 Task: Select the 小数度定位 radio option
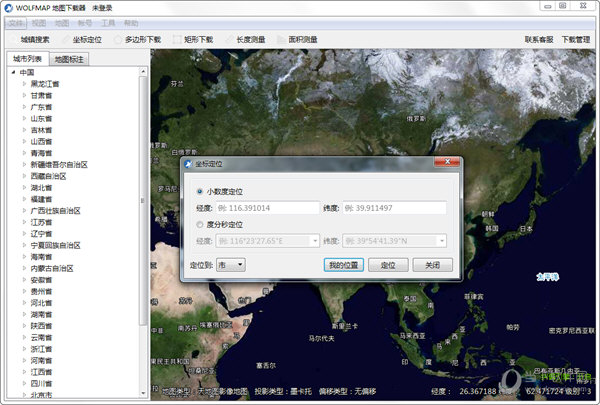tap(200, 191)
